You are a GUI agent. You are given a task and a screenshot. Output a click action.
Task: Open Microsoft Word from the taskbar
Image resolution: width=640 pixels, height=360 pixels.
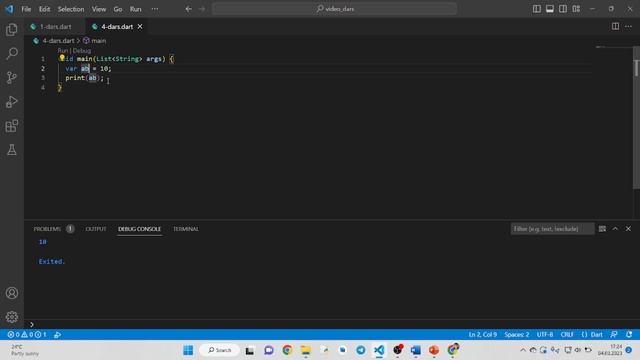[x=416, y=350]
